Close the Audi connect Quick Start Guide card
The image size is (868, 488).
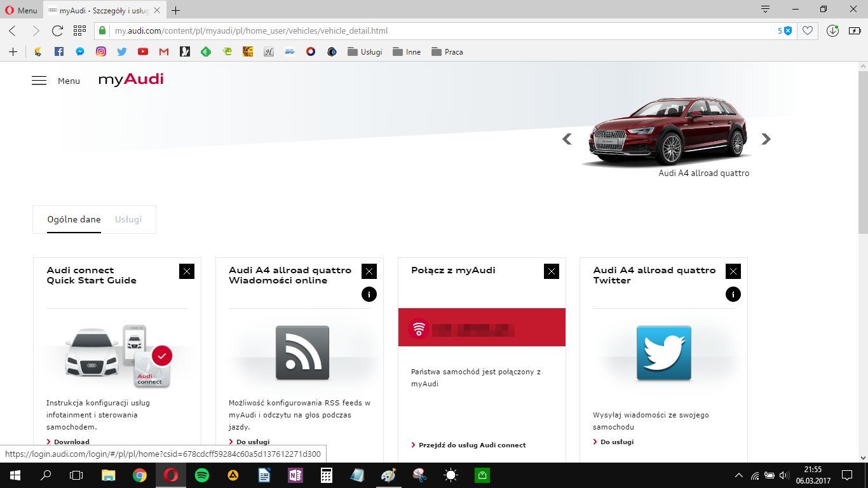(x=187, y=271)
